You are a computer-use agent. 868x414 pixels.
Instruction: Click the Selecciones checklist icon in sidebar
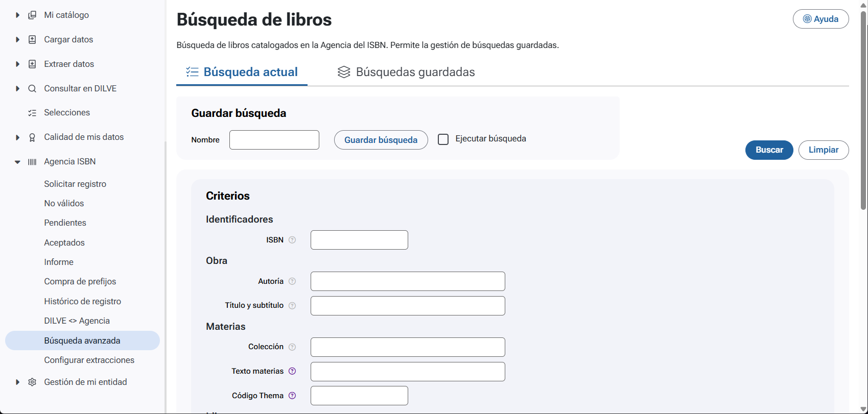[x=32, y=113]
